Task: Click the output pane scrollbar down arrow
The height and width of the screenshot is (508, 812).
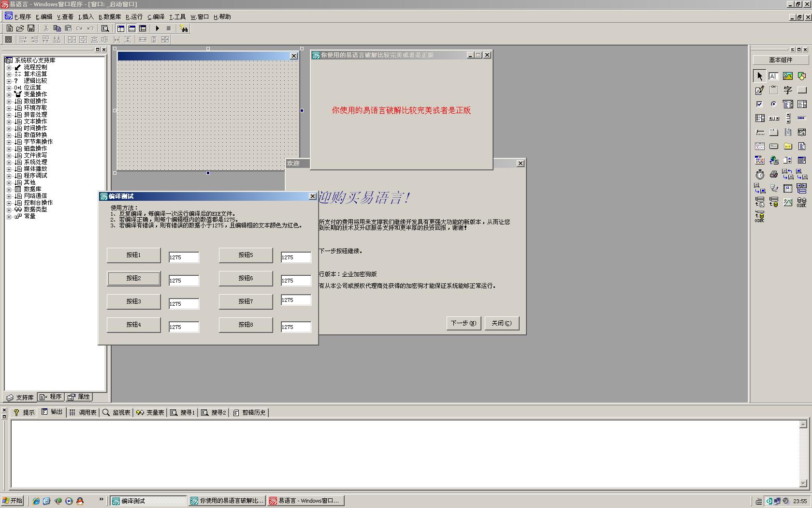Action: click(803, 483)
